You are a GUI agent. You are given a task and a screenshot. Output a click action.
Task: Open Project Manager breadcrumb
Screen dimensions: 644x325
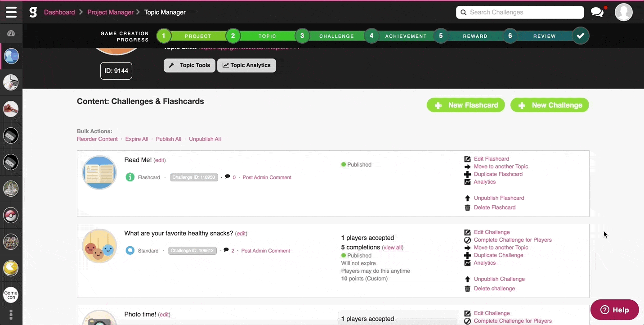[x=110, y=12]
